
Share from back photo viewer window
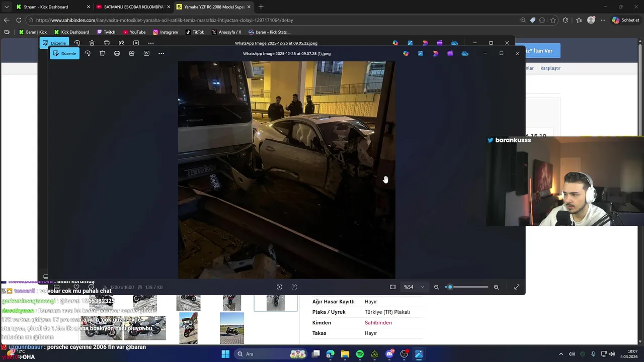(x=121, y=43)
